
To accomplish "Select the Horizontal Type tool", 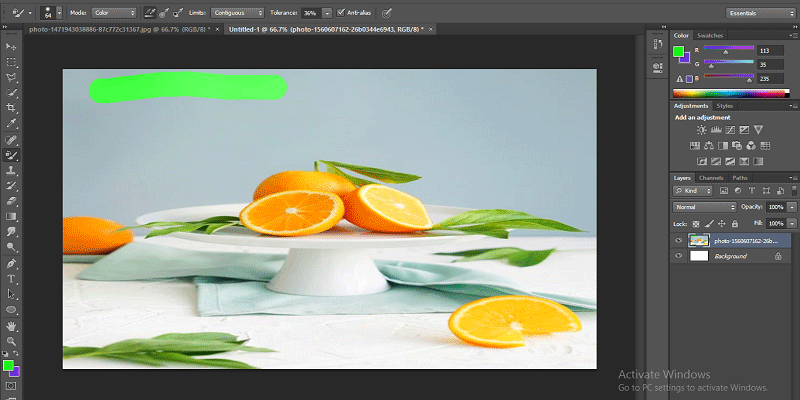I will tap(11, 279).
